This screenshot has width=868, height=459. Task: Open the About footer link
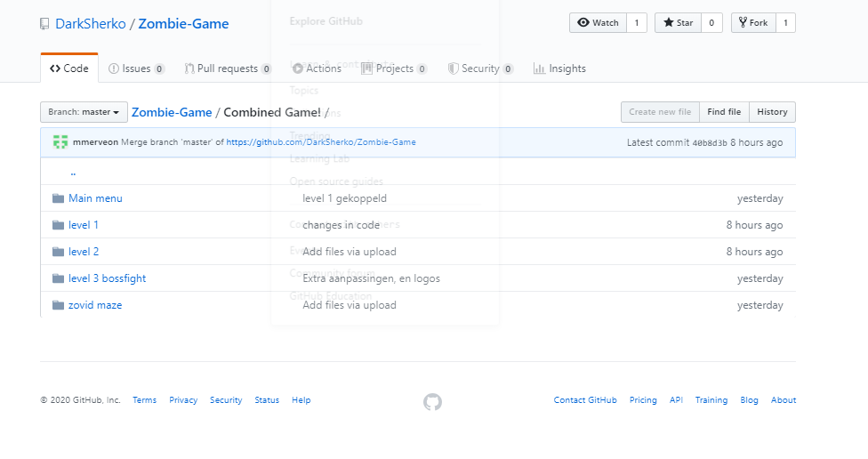(784, 399)
